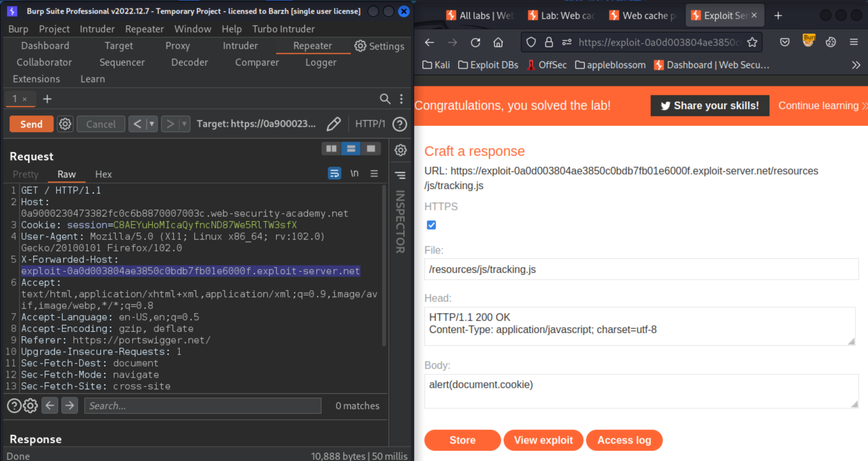868x461 pixels.
Task: Jump to previous search match arrow
Action: 50,405
